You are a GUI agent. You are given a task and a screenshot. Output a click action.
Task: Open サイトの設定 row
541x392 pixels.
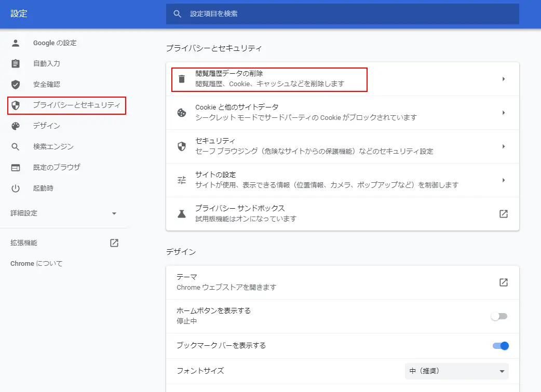pos(342,180)
